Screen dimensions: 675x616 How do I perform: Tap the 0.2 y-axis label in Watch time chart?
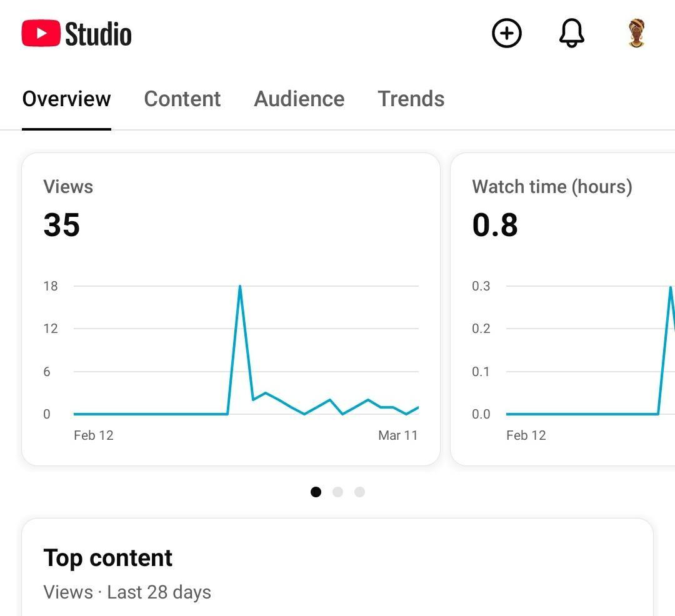point(481,329)
